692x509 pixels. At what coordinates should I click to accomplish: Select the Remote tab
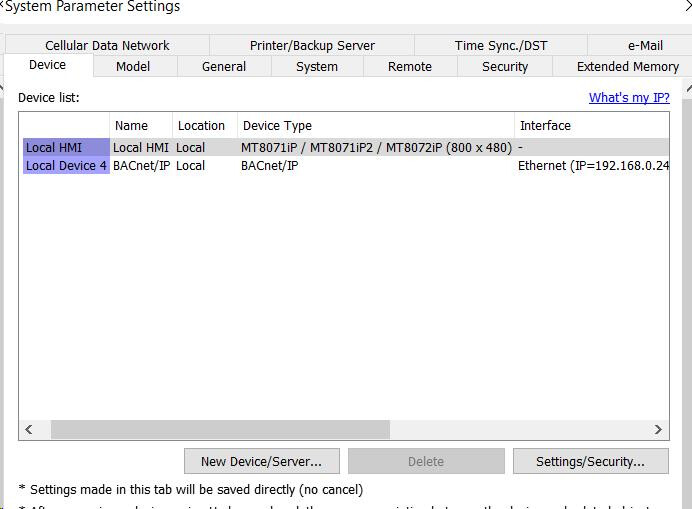click(x=410, y=67)
